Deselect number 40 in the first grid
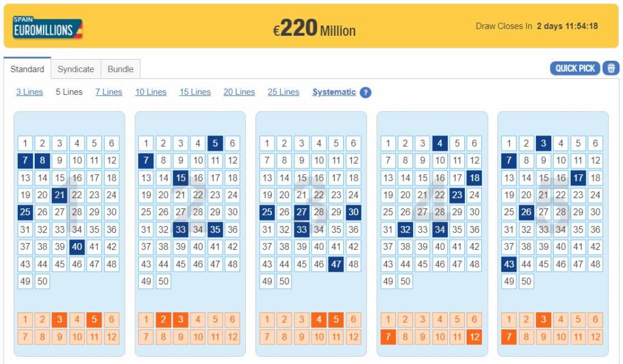The height and width of the screenshot is (364, 623). point(77,247)
